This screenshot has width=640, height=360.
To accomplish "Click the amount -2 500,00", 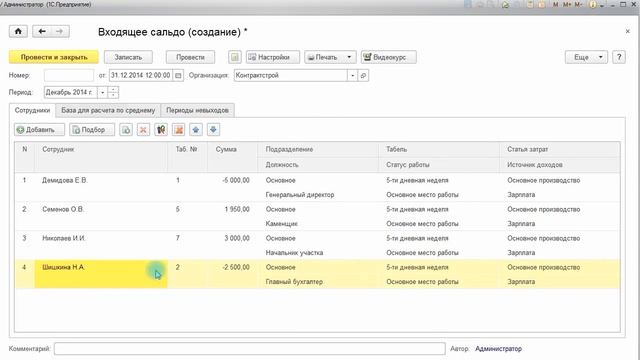I will point(236,267).
